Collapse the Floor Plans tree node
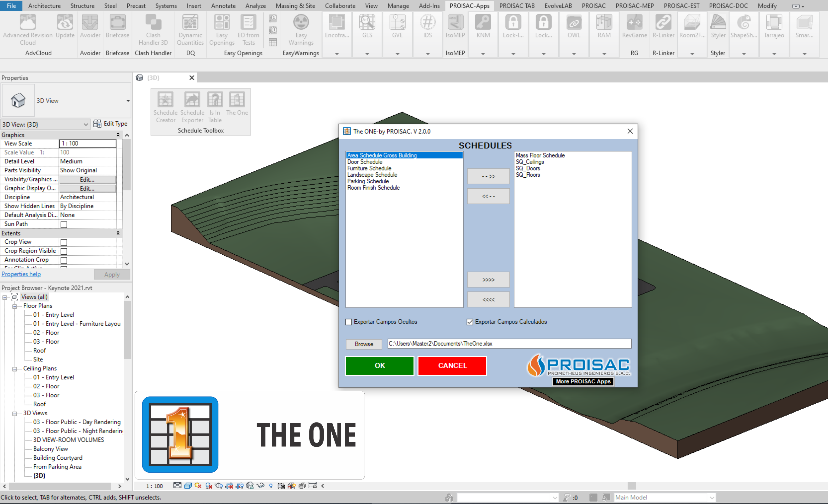 click(x=15, y=306)
